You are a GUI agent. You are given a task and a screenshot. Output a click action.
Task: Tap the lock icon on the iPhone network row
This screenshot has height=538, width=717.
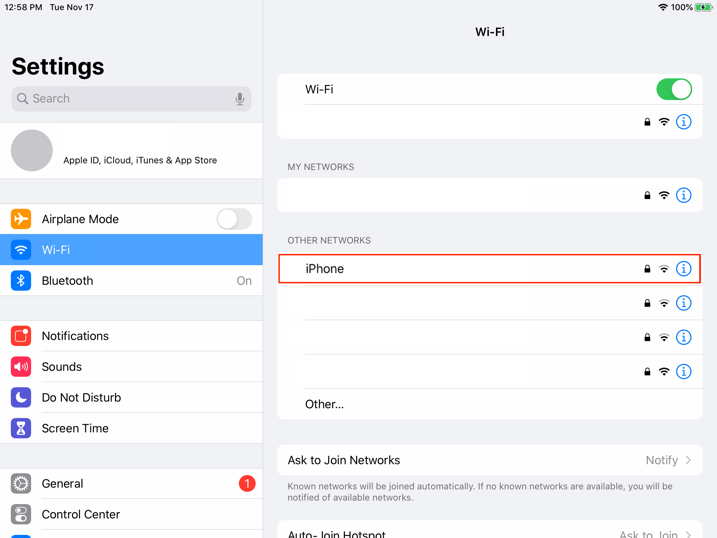click(647, 269)
